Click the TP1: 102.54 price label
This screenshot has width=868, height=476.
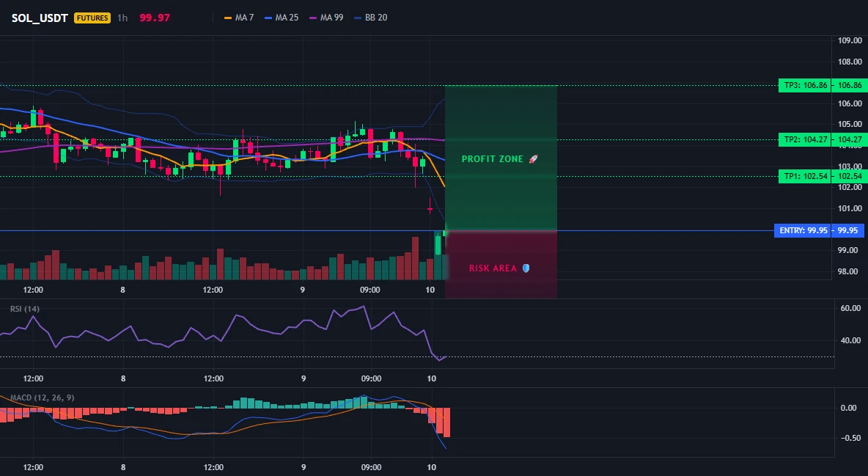806,177
